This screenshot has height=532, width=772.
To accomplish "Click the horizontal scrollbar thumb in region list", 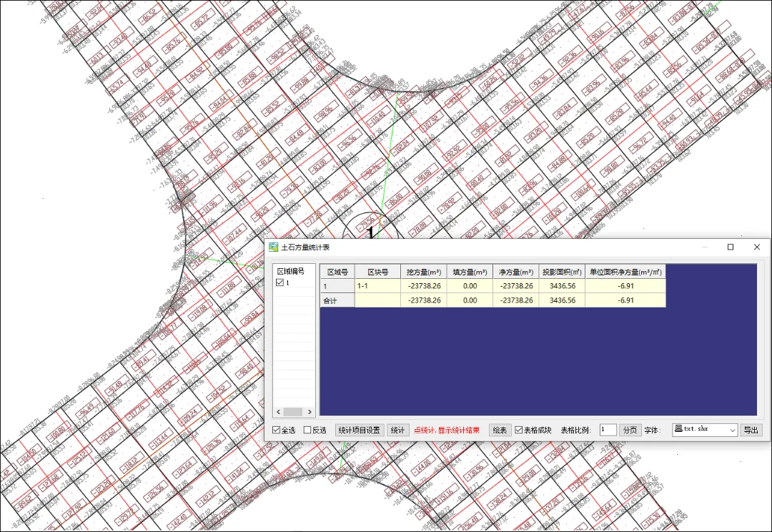I will tap(294, 412).
